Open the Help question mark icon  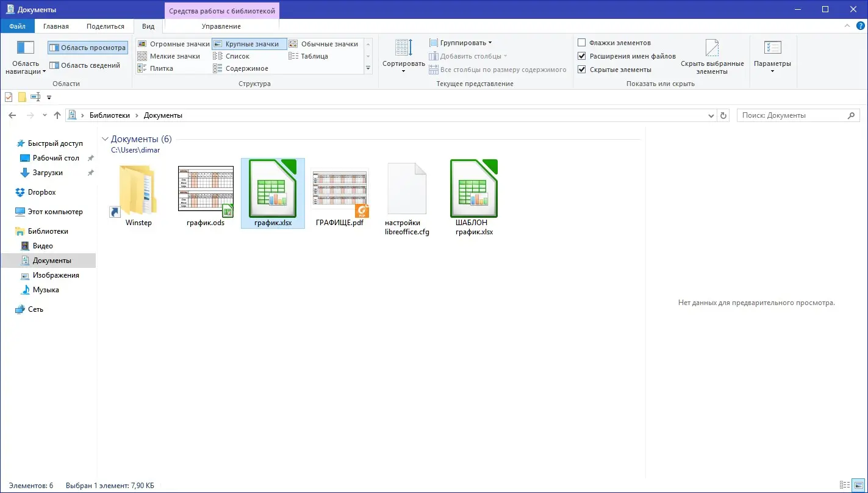(x=861, y=26)
